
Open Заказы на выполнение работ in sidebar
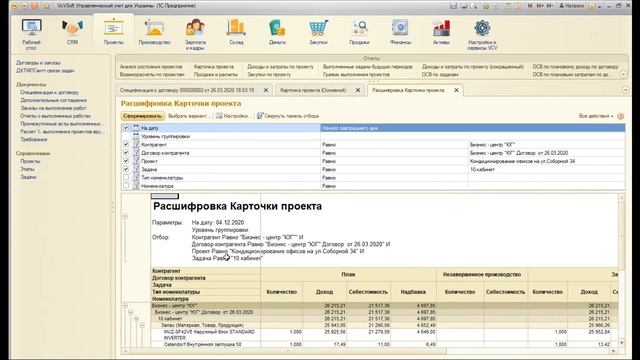click(x=53, y=108)
